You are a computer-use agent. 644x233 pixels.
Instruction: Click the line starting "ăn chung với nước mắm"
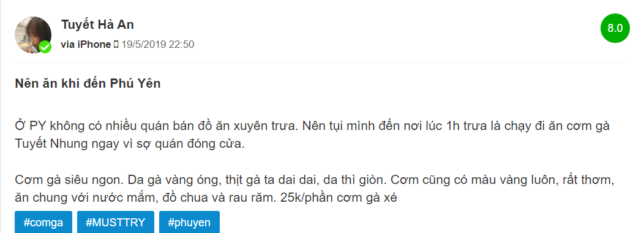[x=206, y=197]
